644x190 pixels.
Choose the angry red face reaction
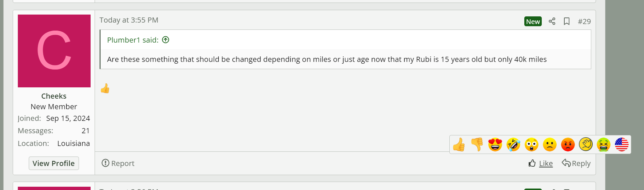(x=568, y=145)
